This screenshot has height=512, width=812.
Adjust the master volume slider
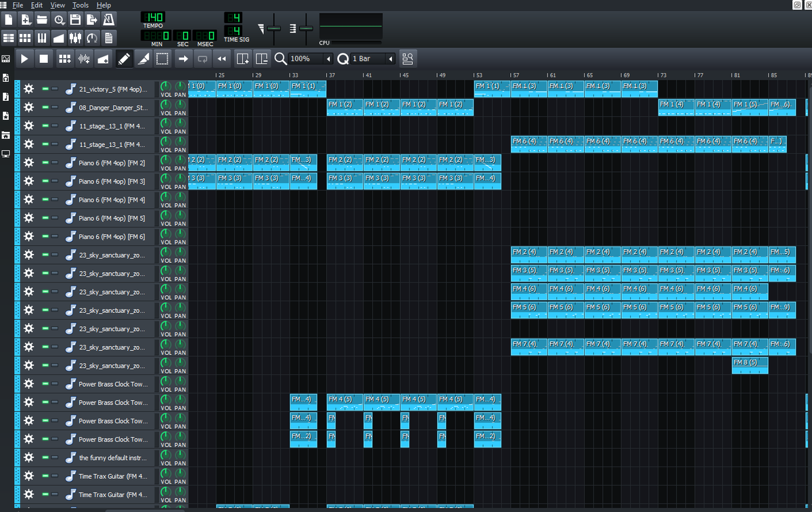point(274,28)
